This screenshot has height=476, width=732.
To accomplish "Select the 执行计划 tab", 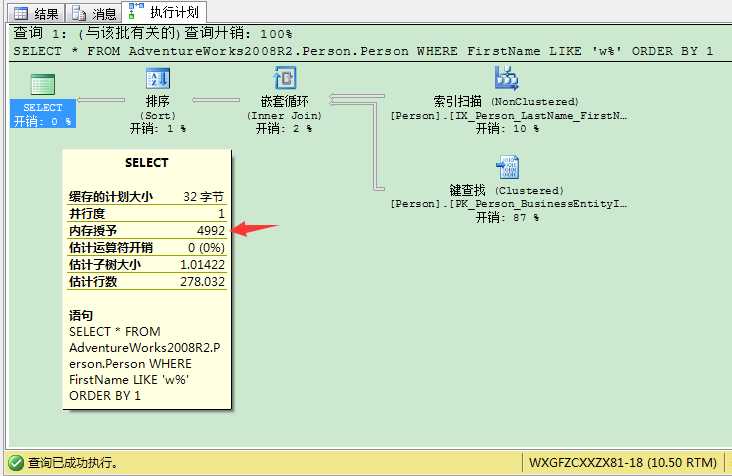I will click(164, 12).
